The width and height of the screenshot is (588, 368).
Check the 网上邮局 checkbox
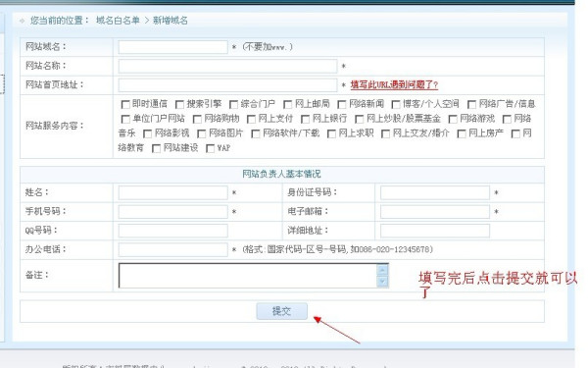pyautogui.click(x=288, y=104)
